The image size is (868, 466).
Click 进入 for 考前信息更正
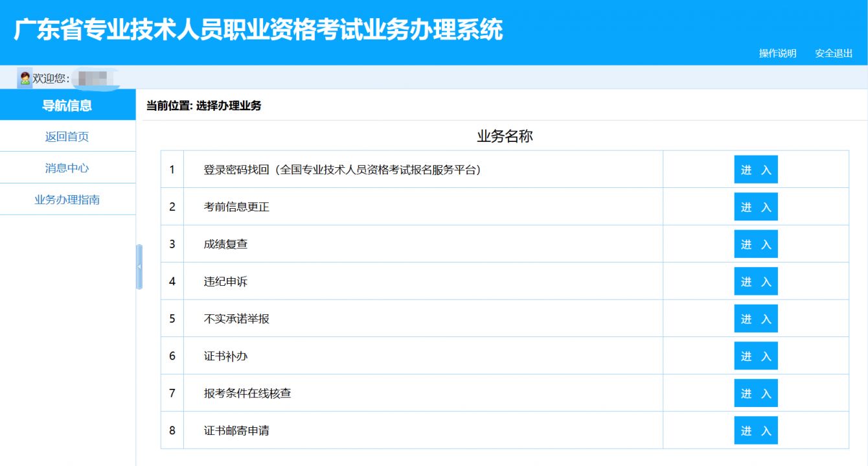(x=756, y=207)
